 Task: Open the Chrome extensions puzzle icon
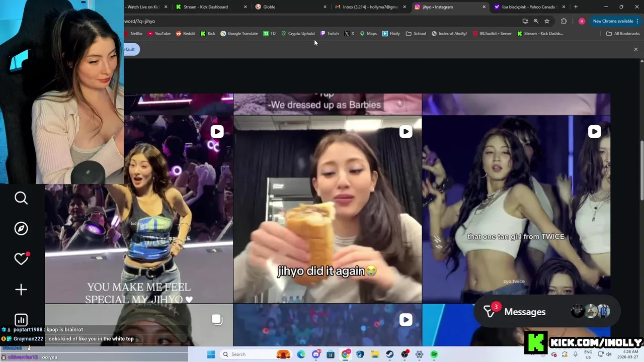[x=563, y=21]
